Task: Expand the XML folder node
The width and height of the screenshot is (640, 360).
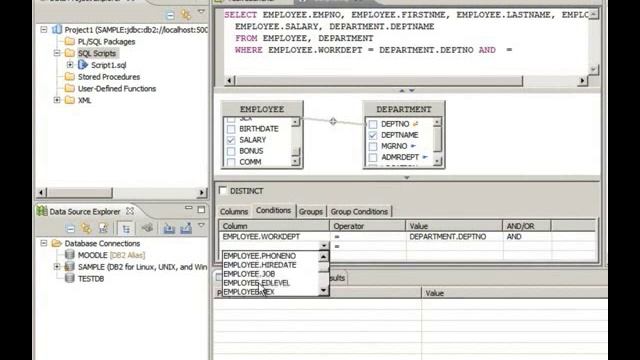Action: 57,100
